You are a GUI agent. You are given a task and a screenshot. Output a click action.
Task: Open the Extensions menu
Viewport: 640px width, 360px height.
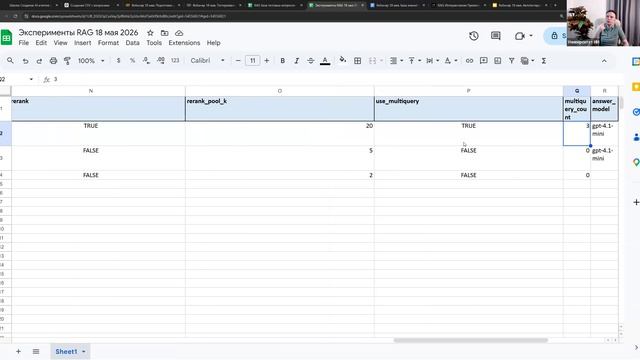[x=184, y=43]
